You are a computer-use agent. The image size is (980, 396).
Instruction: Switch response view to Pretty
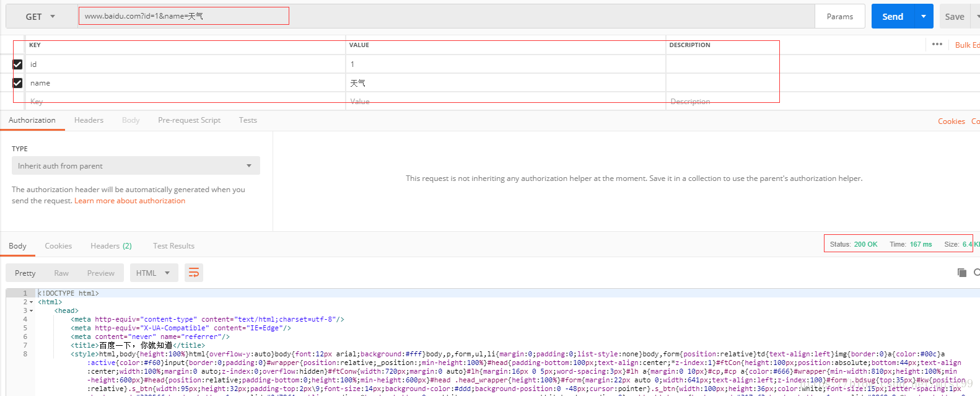click(x=25, y=273)
